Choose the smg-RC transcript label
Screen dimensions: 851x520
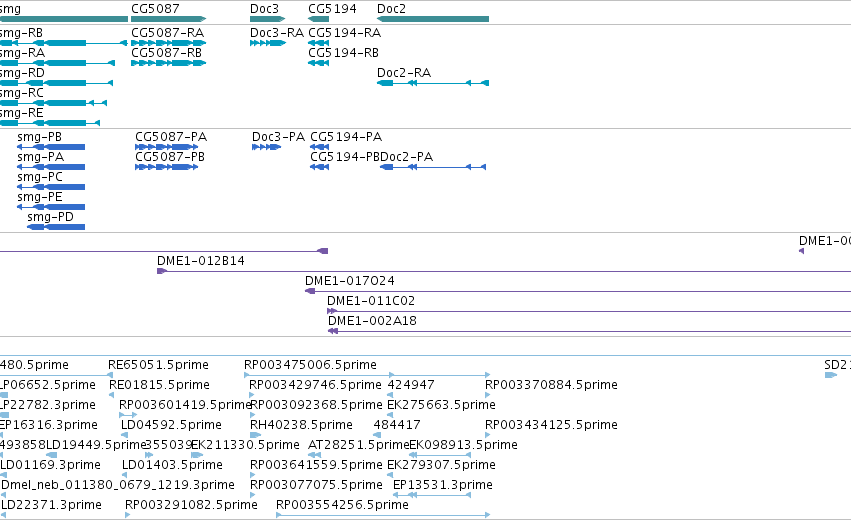tap(22, 93)
